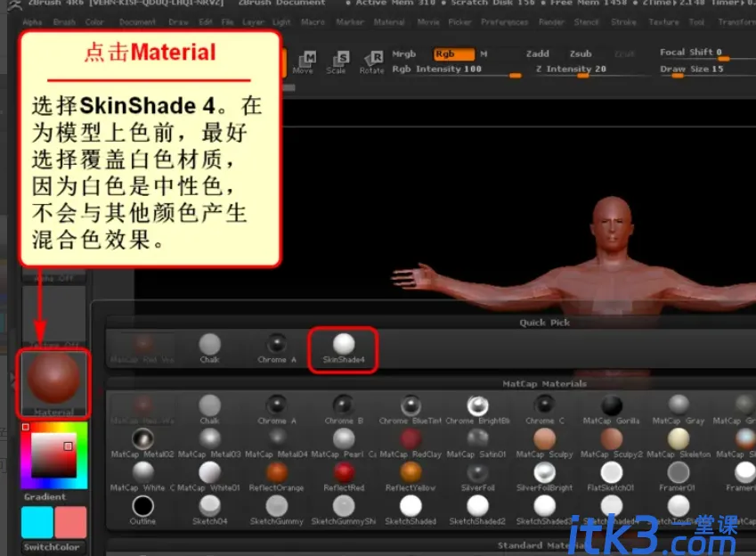Activate the Move transform mode

coord(304,62)
